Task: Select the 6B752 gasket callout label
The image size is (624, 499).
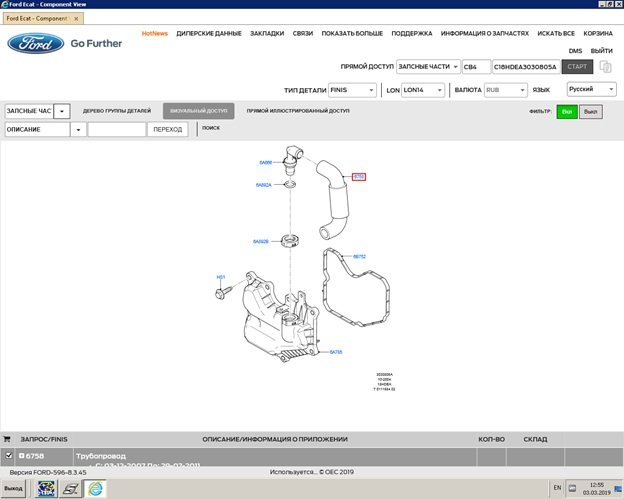Action: (359, 257)
